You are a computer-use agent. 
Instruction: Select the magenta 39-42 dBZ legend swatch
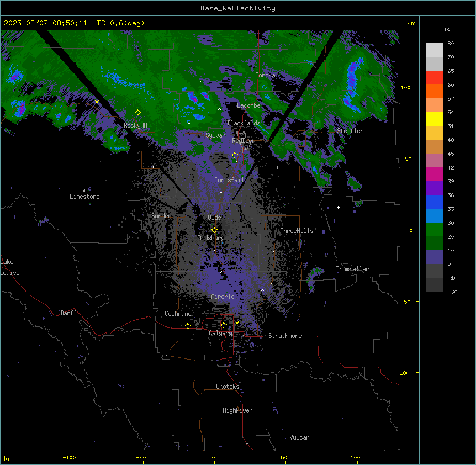pyautogui.click(x=434, y=174)
